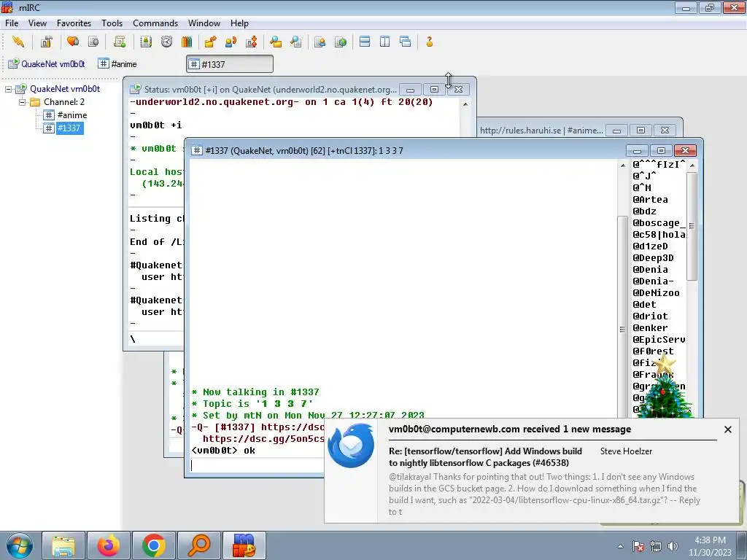Tile windows vertically via toolbar icon
The height and width of the screenshot is (560, 747).
point(385,42)
